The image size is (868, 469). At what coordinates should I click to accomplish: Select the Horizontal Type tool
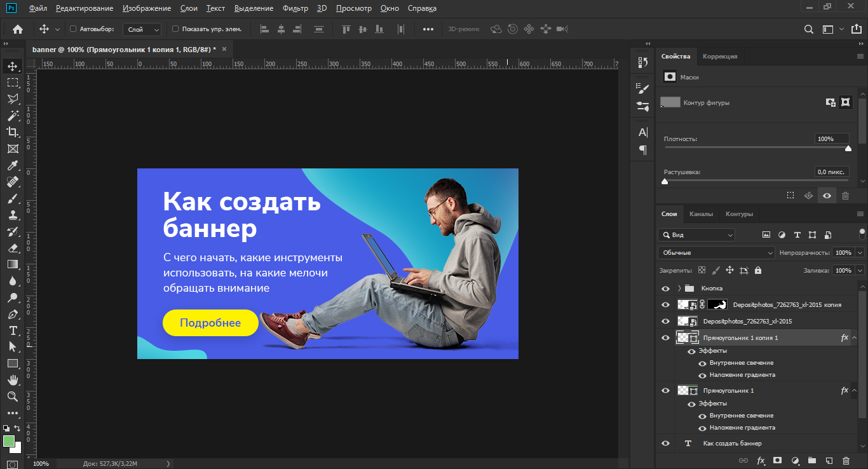12,330
